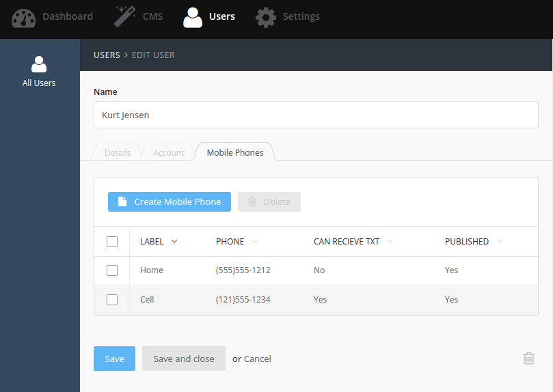Sort by PHONE column chevron
The width and height of the screenshot is (553, 392).
coord(255,241)
